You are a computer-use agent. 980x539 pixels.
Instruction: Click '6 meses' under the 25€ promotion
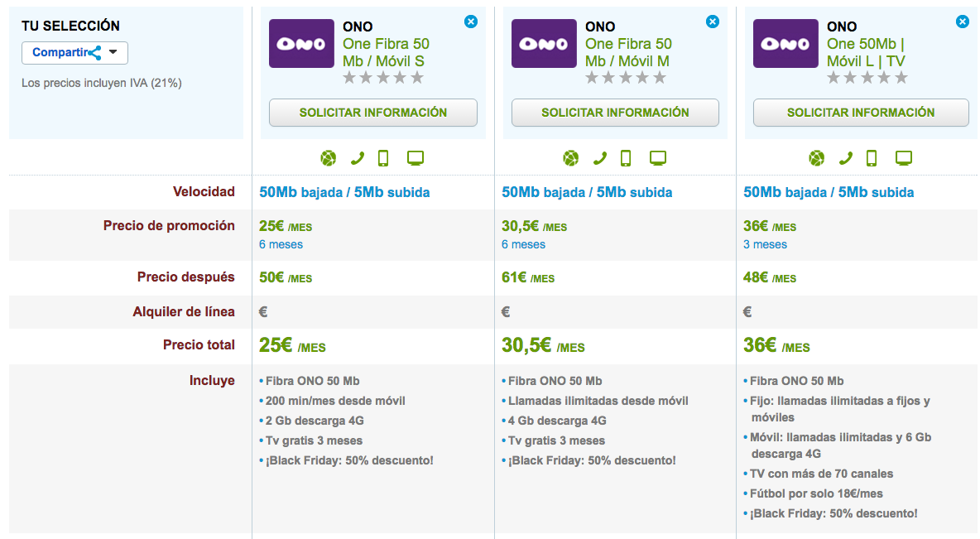point(281,244)
